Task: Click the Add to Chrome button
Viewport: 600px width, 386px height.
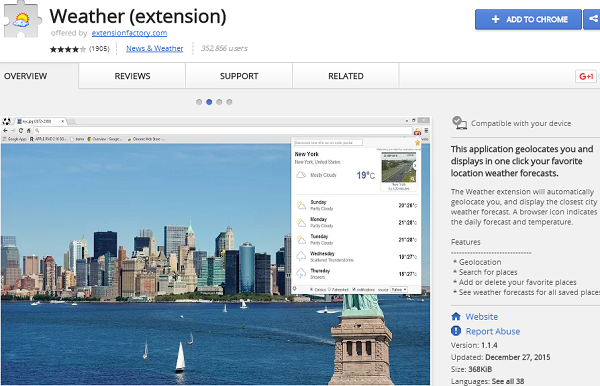Action: [528, 19]
